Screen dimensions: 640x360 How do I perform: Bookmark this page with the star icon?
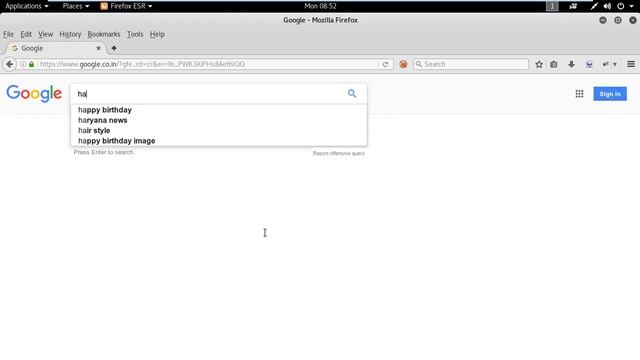[539, 64]
